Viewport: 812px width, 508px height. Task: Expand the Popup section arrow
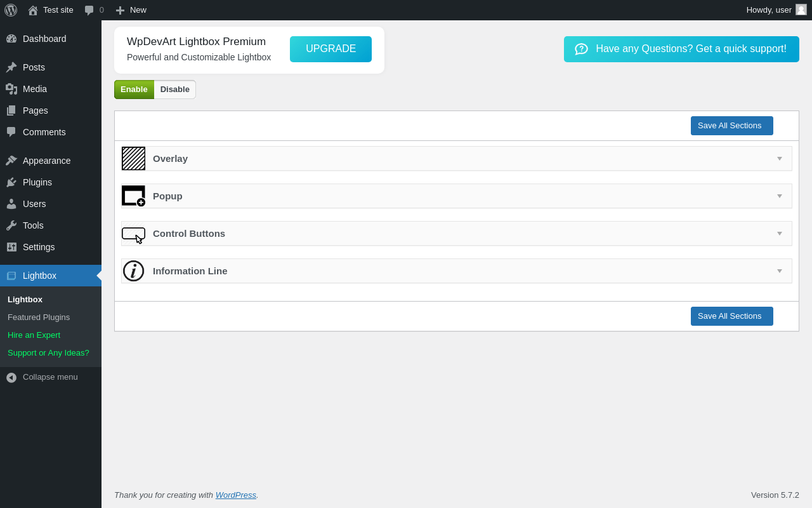coord(780,196)
